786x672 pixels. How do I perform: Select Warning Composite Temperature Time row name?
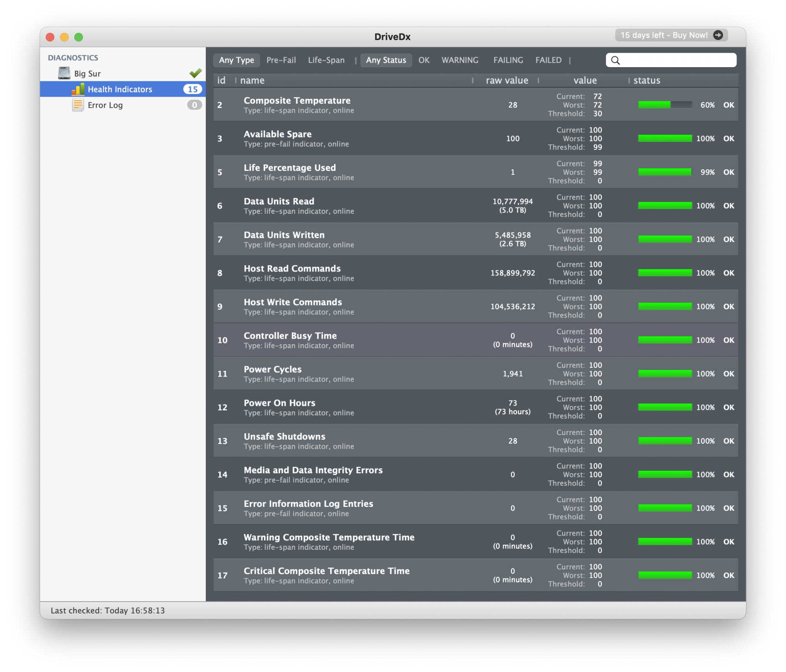(329, 537)
